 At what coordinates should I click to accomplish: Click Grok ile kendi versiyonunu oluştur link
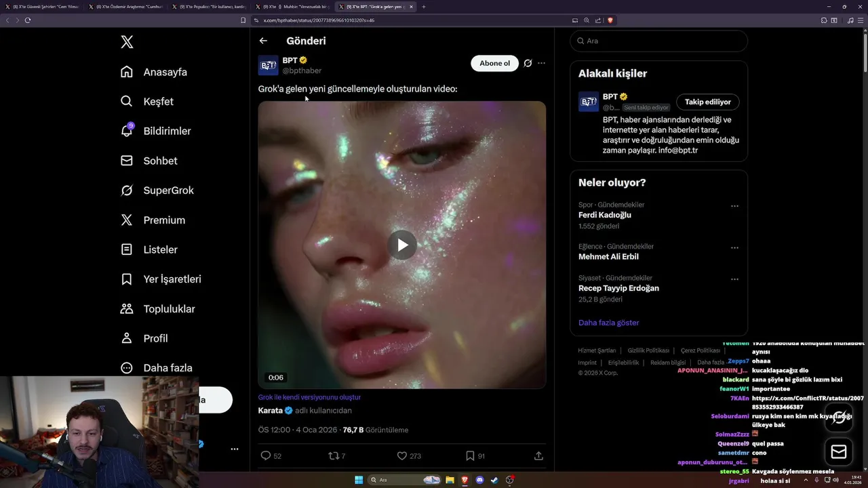coord(309,397)
